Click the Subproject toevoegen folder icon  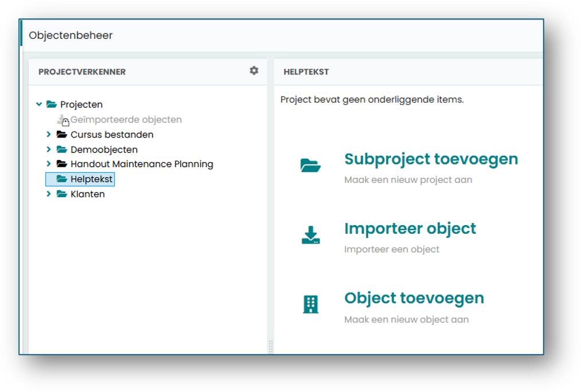pos(310,165)
